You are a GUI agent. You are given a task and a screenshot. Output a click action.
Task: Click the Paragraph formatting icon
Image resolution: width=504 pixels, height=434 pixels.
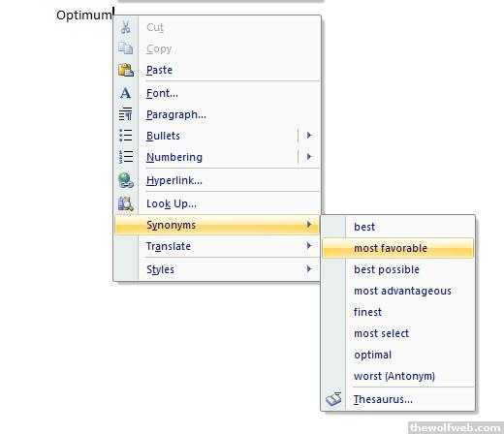click(126, 114)
